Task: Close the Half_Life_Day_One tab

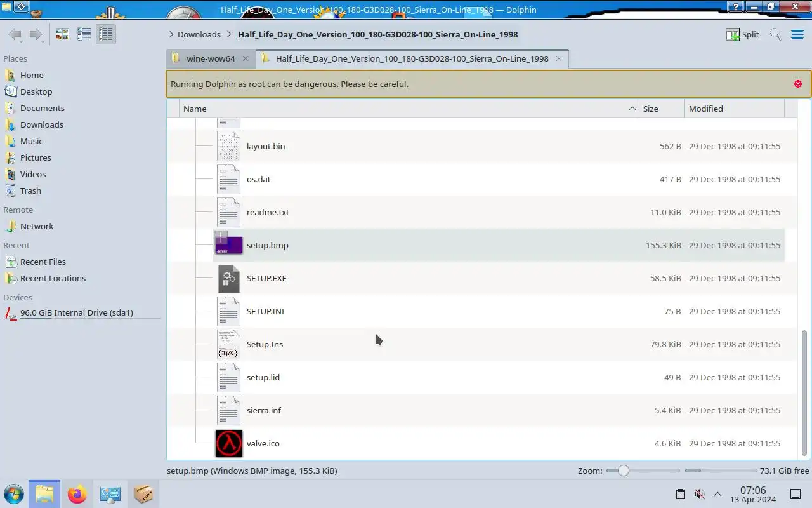Action: point(559,58)
